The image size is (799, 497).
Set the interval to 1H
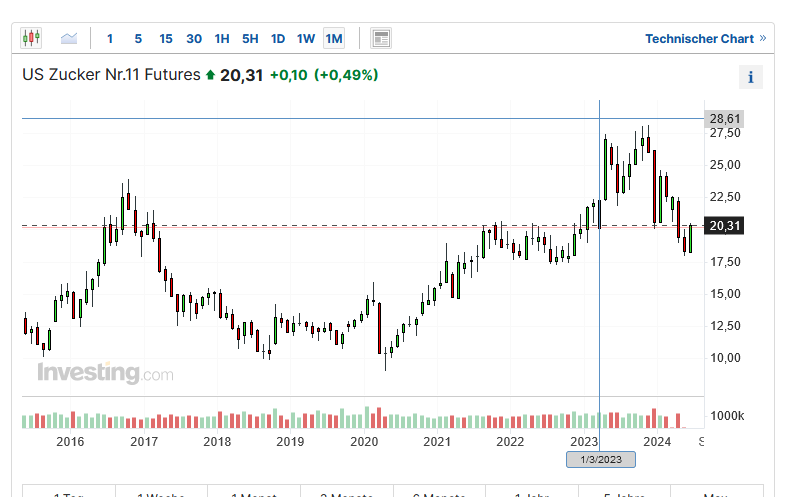click(x=222, y=39)
